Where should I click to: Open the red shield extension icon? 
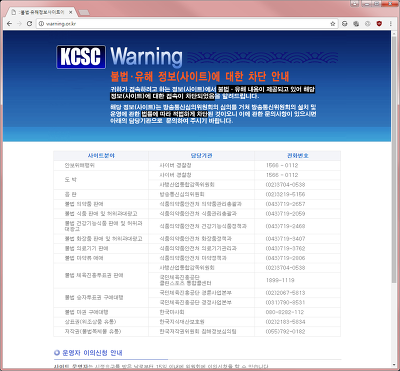coord(379,24)
